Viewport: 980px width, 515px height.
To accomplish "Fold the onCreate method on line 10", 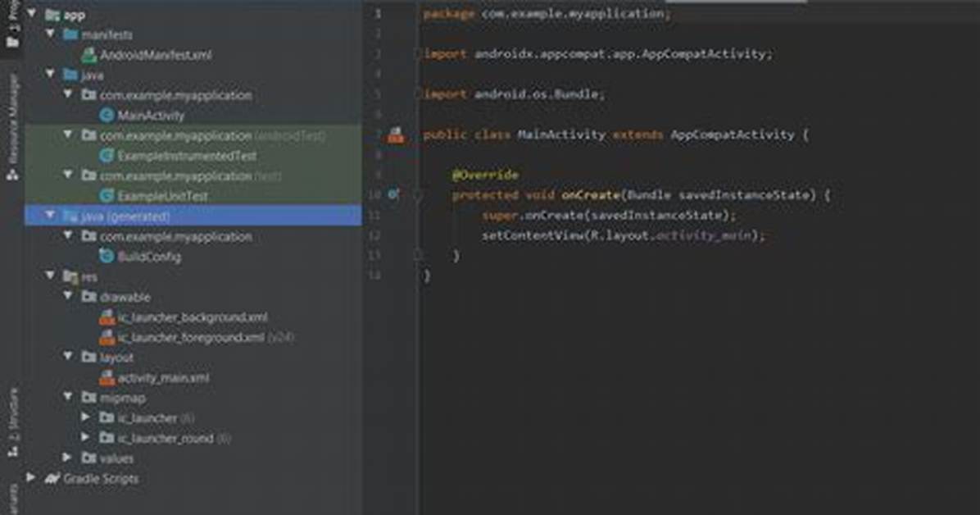I will tap(418, 195).
